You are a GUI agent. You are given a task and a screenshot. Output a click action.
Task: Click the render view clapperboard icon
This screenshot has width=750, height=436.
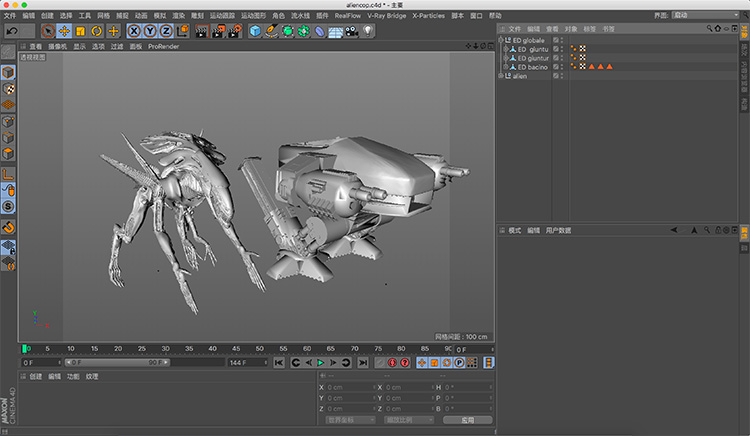[x=201, y=31]
